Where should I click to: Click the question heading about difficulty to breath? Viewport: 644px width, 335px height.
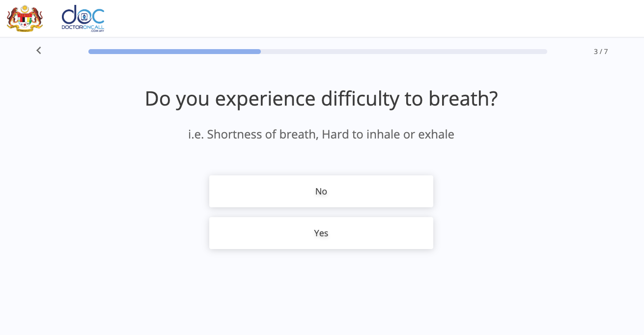click(x=321, y=98)
